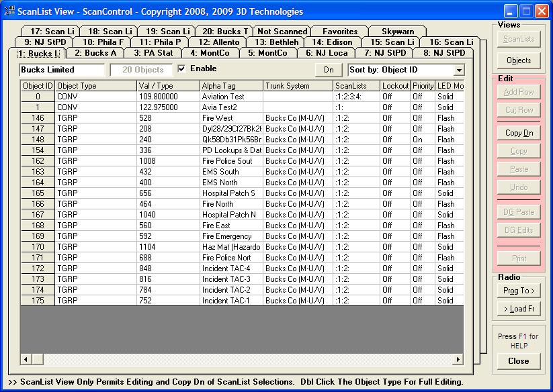Click the Val / Type column header
The image size is (553, 392).
point(168,86)
